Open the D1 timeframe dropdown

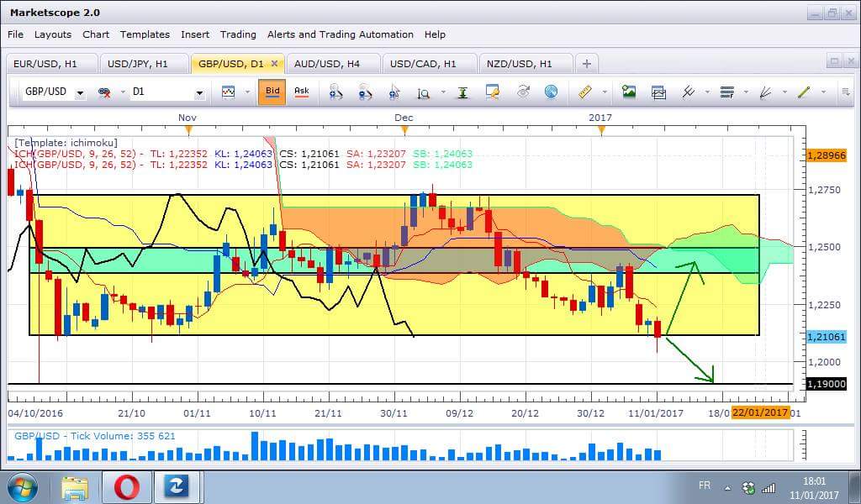(x=199, y=93)
